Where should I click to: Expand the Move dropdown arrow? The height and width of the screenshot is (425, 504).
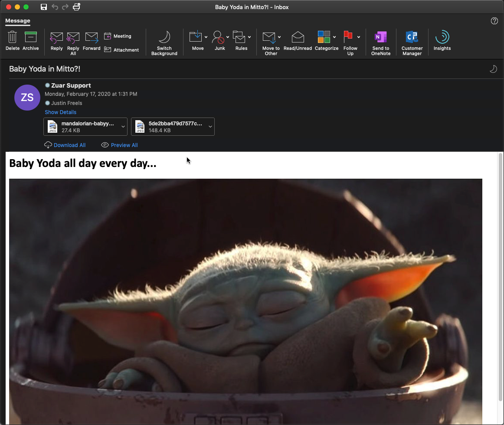[206, 37]
